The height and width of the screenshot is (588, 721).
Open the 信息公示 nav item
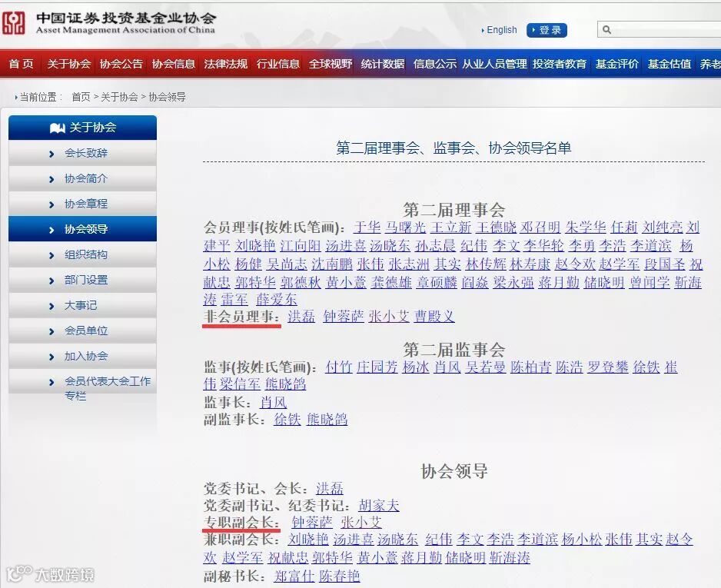click(x=435, y=64)
